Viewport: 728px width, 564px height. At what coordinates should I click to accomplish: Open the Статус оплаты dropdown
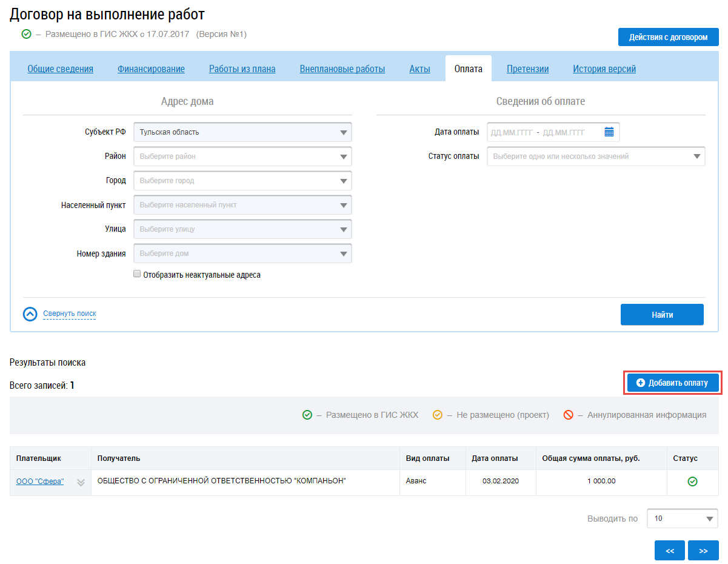pyautogui.click(x=596, y=156)
